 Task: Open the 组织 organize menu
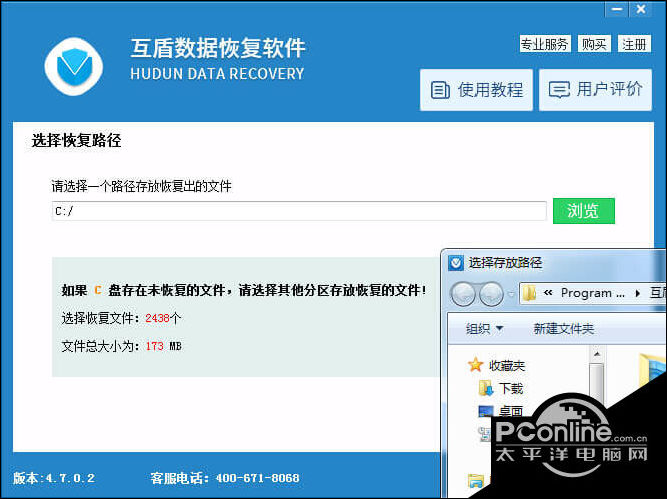tap(484, 328)
